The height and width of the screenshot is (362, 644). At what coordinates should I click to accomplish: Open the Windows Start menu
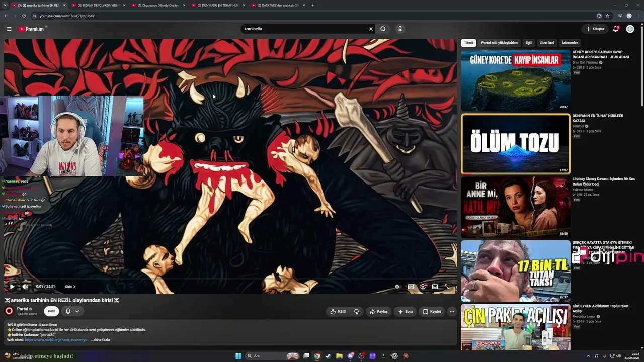238,356
